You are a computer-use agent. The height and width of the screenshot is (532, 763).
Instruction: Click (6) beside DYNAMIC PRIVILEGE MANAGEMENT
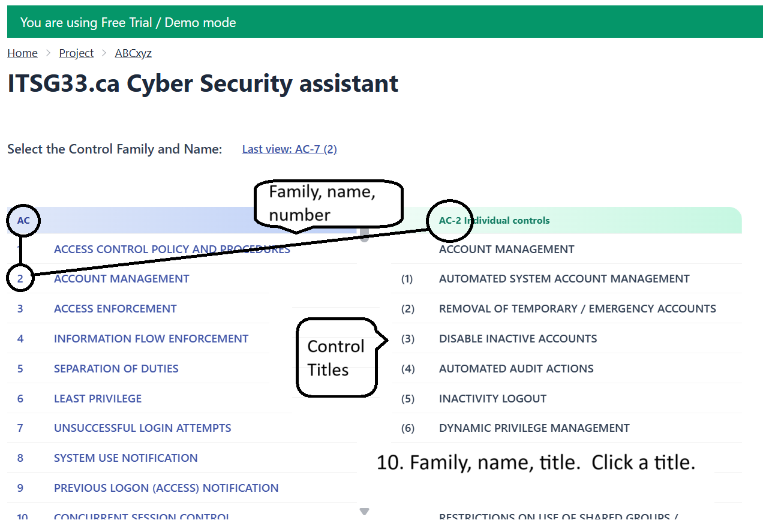(408, 428)
